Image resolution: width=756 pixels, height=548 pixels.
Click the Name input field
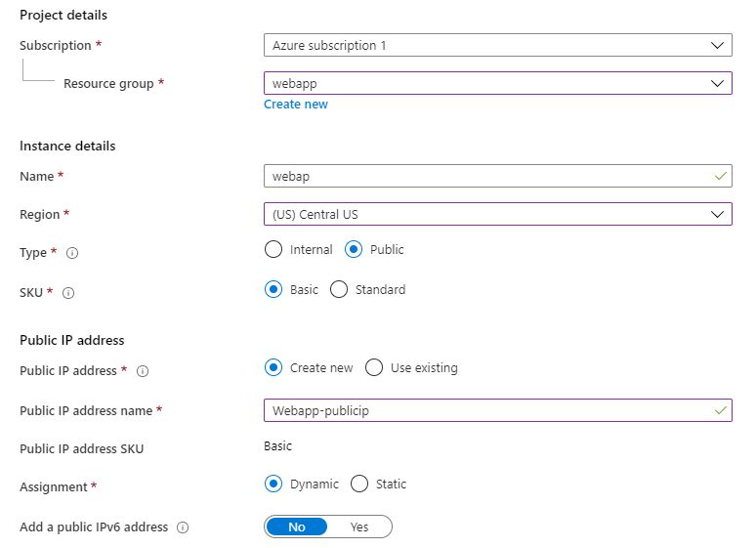point(497,176)
